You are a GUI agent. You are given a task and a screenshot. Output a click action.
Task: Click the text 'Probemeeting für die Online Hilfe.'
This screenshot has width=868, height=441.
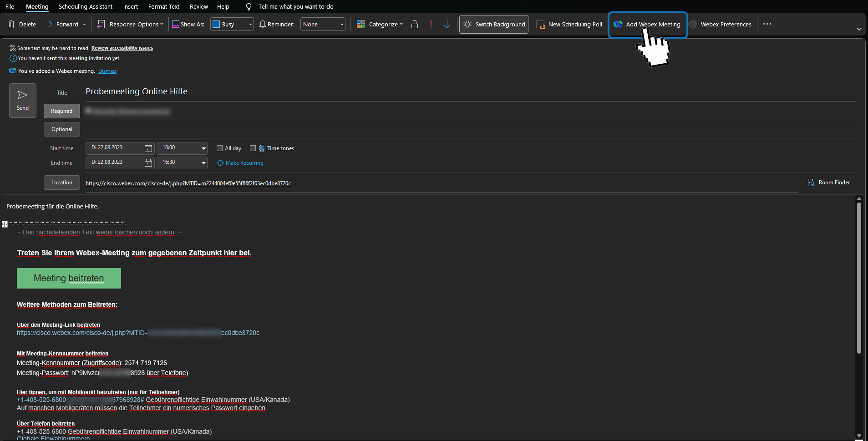pyautogui.click(x=52, y=207)
